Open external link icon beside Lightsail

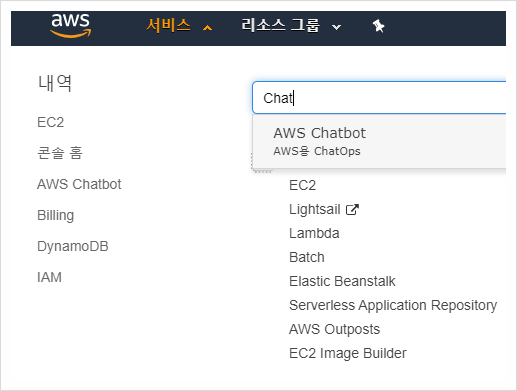point(352,209)
